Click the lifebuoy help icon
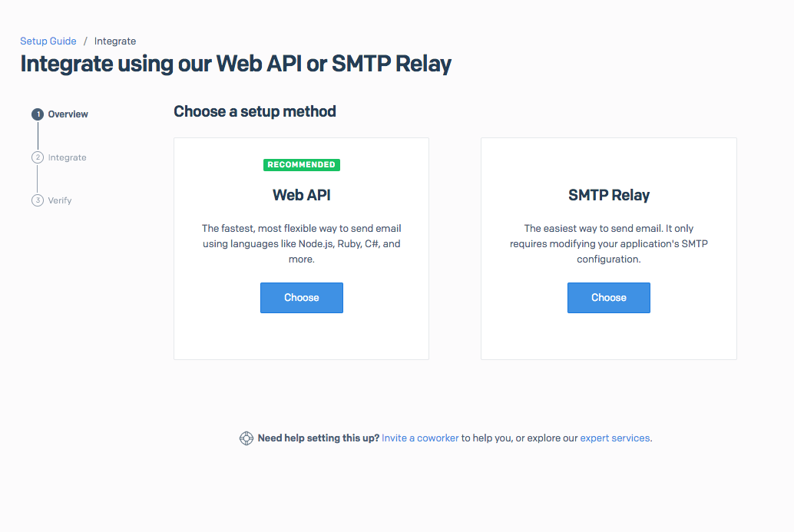Screen dimensions: 794x532 click(246, 438)
